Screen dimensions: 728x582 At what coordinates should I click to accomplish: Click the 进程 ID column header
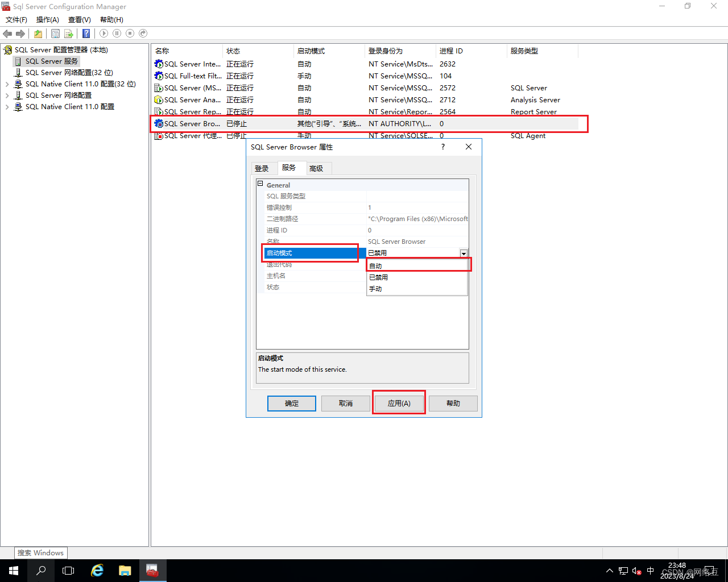click(471, 51)
